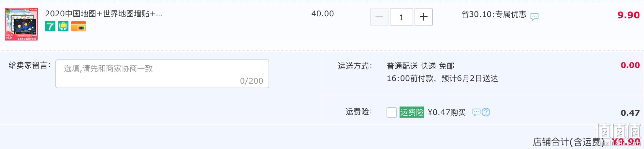Click the 省30.10:专属优惠 discount text

(x=494, y=14)
